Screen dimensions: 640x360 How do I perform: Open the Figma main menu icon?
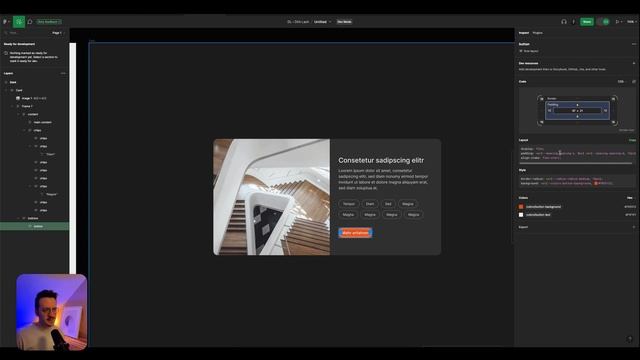[x=6, y=22]
